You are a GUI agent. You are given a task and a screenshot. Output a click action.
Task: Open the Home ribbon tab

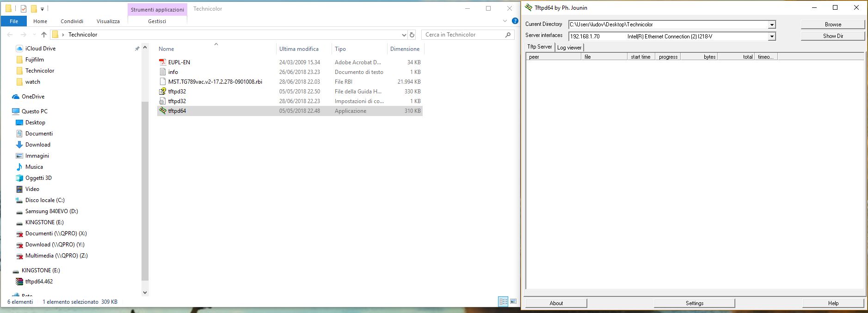(40, 21)
